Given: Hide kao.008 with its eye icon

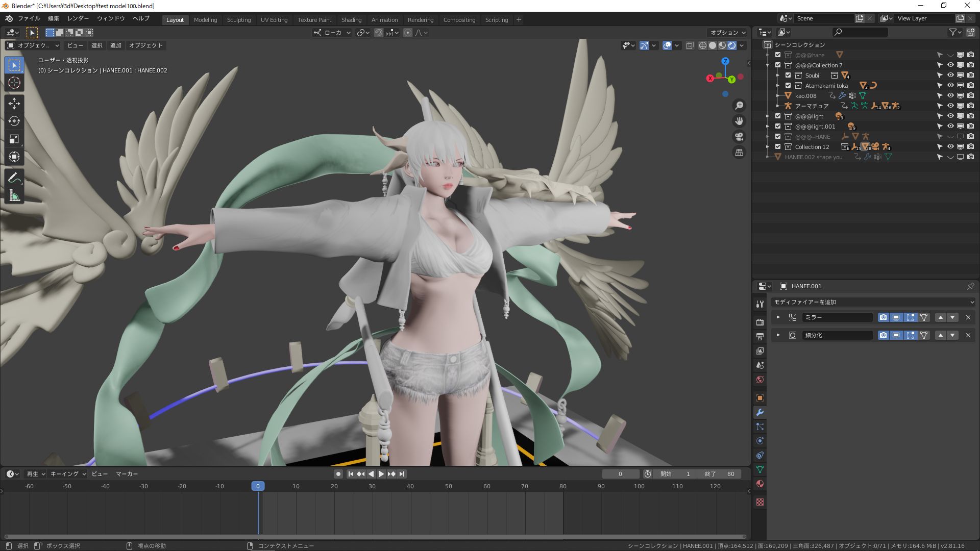Looking at the screenshot, I should point(950,95).
